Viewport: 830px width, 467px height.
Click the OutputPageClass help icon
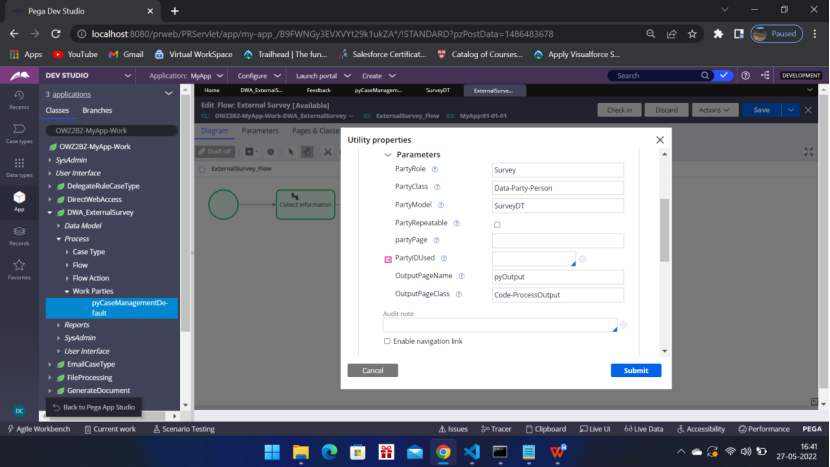pos(458,294)
